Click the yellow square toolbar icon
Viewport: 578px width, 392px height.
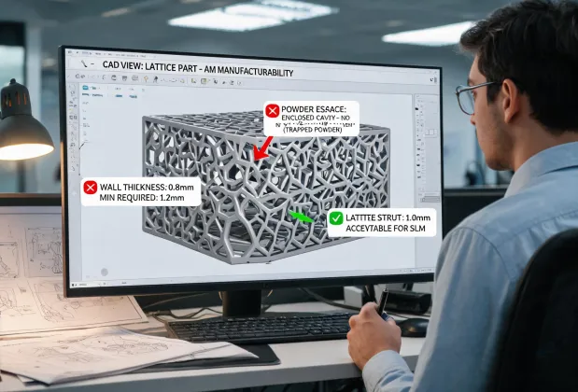(x=204, y=81)
